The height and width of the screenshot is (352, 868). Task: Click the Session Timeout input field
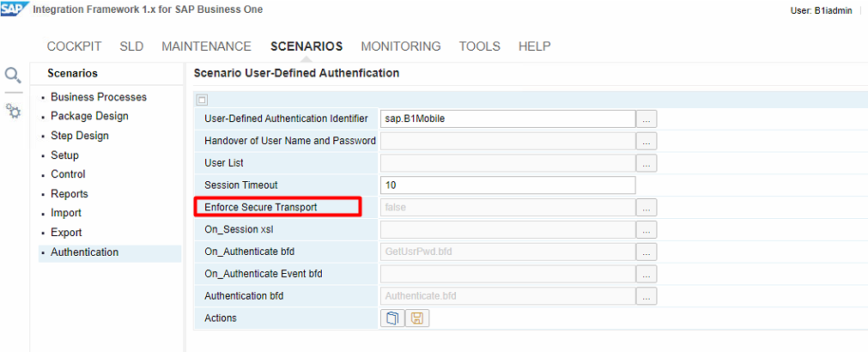(x=507, y=185)
